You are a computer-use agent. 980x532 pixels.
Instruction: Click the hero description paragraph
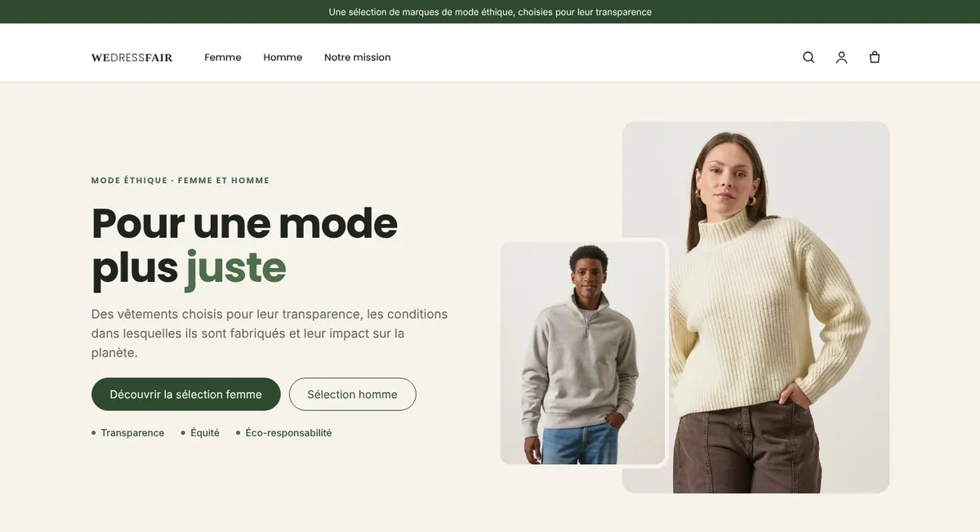[269, 333]
